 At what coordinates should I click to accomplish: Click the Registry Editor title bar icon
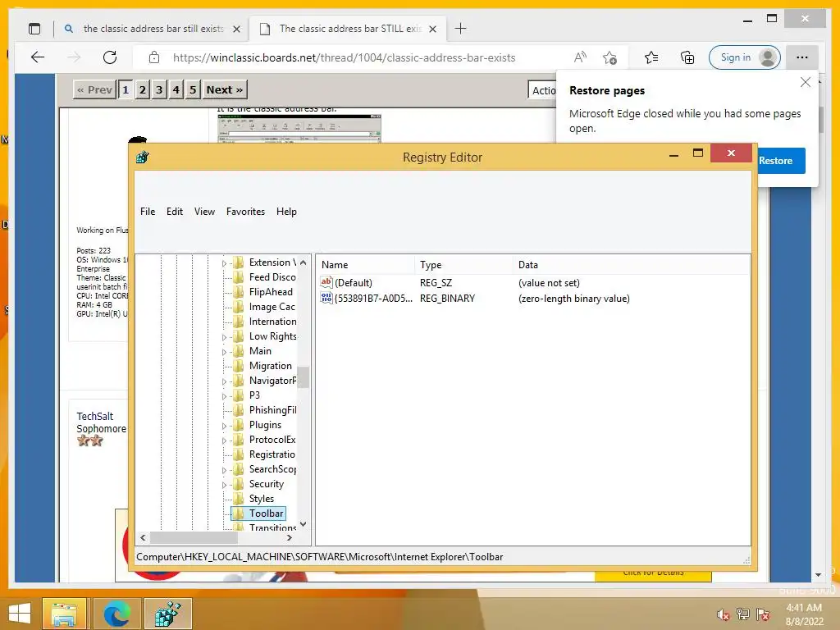143,157
